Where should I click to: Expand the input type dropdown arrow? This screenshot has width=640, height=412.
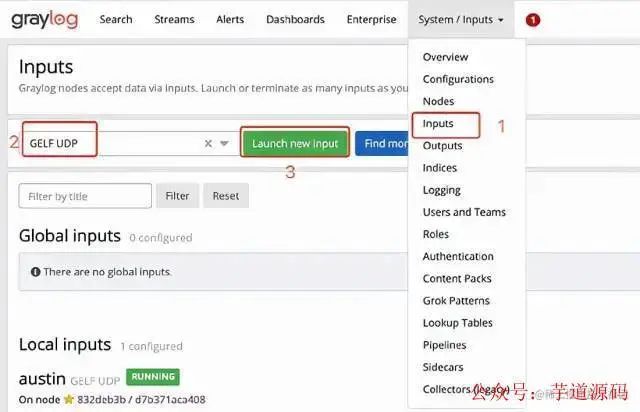(x=224, y=143)
